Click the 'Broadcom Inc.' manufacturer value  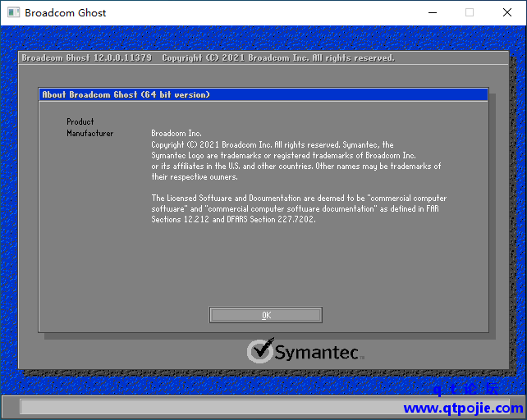176,133
